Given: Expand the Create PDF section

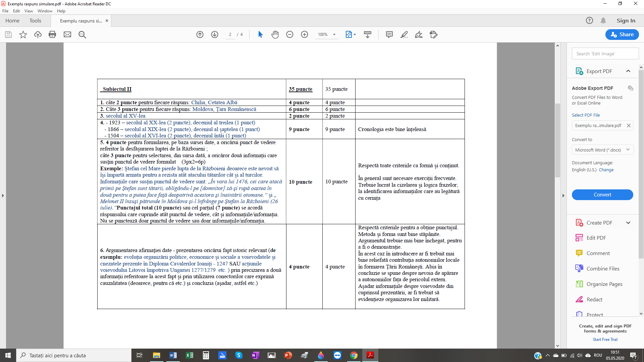Looking at the screenshot, I should 628,223.
